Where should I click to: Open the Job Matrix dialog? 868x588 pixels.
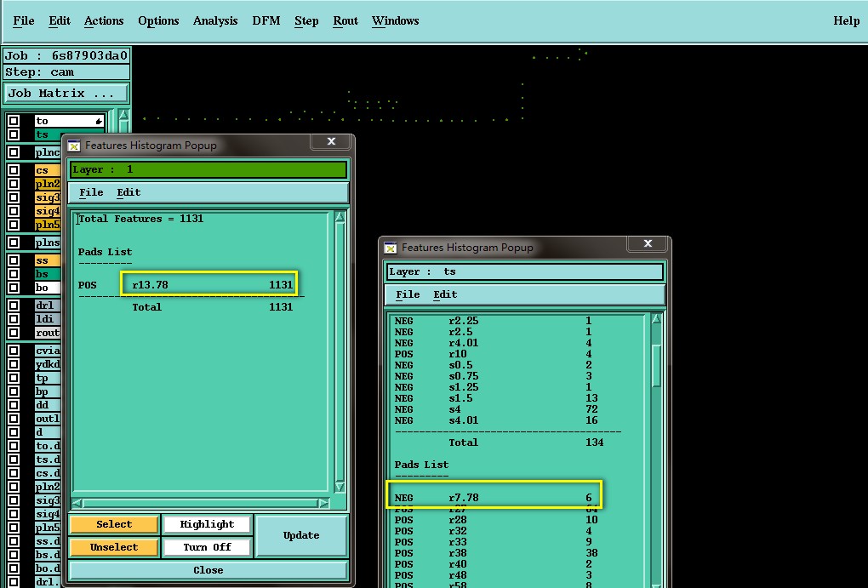(x=66, y=94)
